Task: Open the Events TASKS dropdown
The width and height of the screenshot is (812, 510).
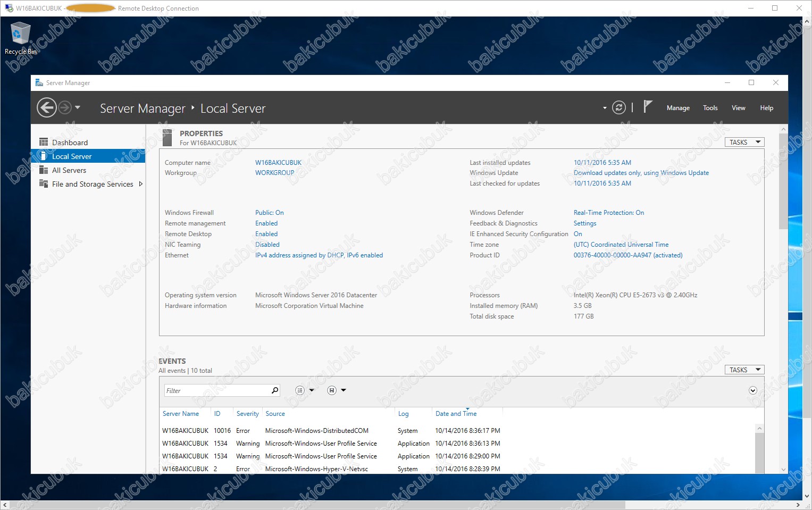Action: click(744, 370)
